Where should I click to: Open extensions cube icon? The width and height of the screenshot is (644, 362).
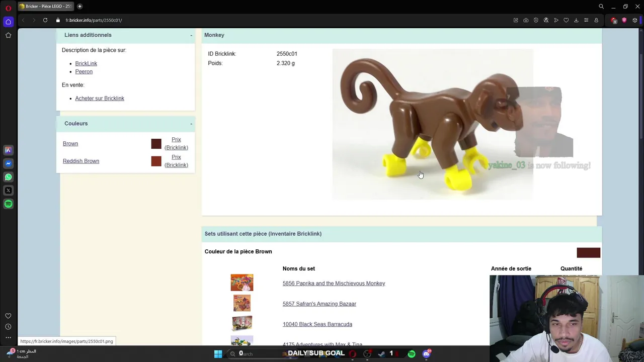coord(635,20)
